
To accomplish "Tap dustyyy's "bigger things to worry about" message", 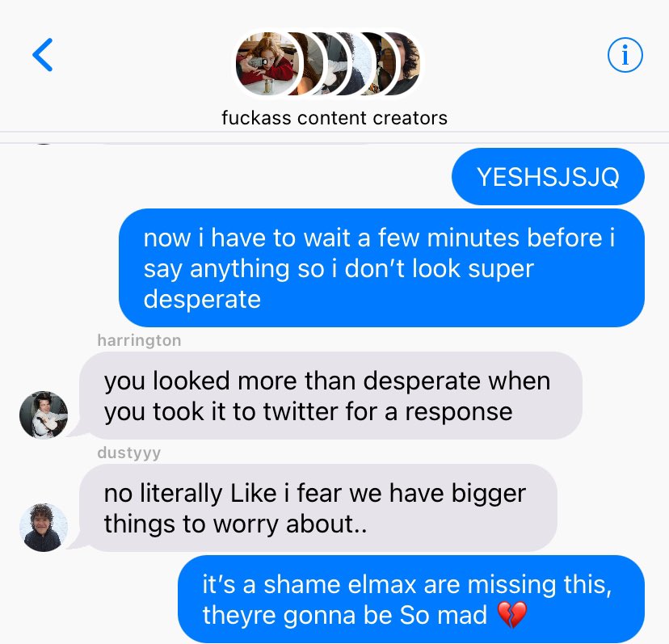I will click(318, 508).
